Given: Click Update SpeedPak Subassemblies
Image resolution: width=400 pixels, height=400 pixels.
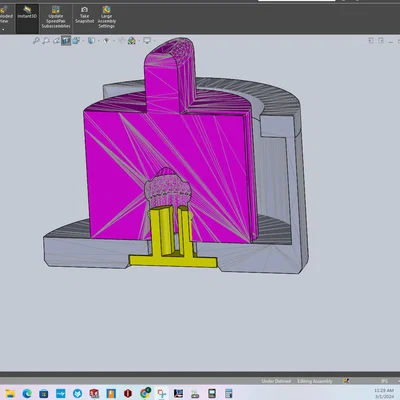Looking at the screenshot, I should pyautogui.click(x=56, y=18).
